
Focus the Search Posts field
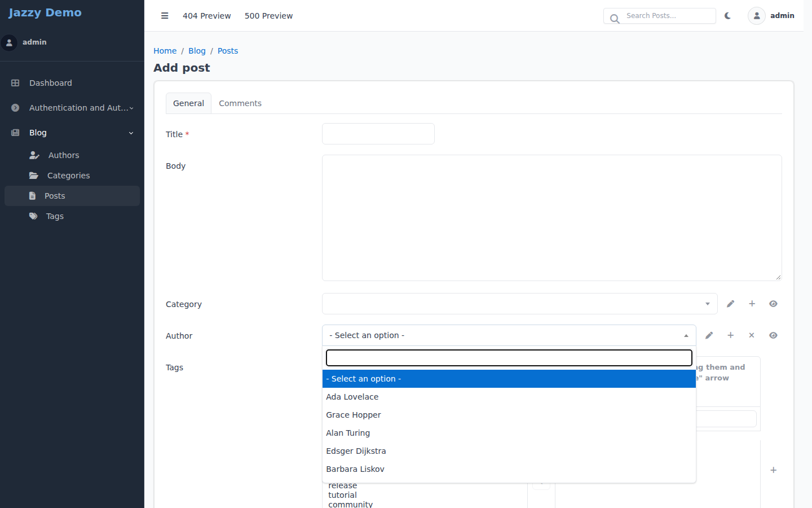pos(660,16)
